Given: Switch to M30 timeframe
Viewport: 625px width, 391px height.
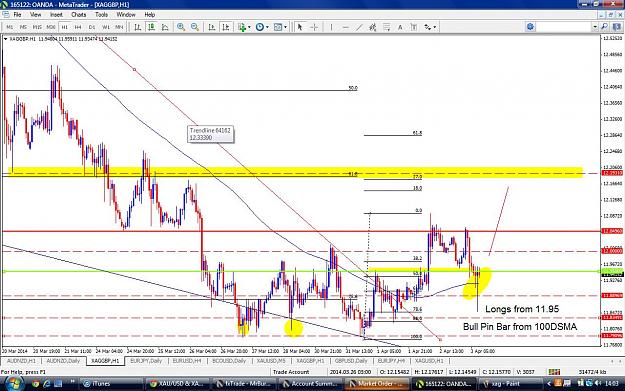Looking at the screenshot, I should pos(51,27).
